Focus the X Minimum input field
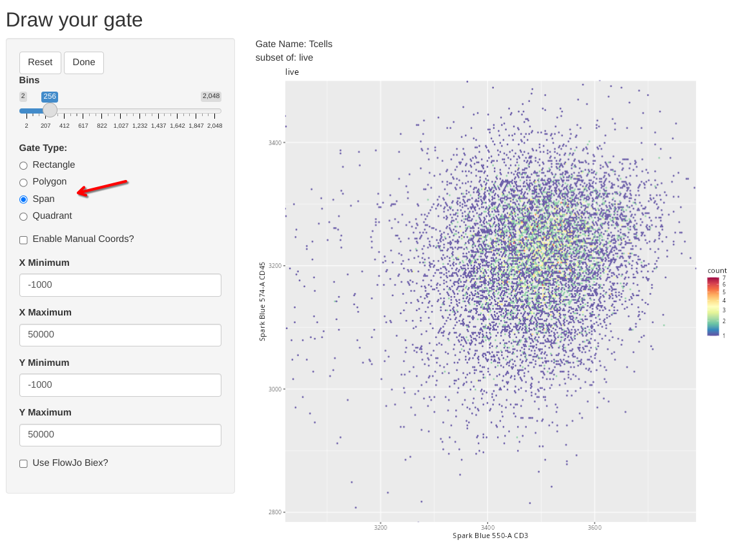Viewport: 736px width, 560px height. pyautogui.click(x=120, y=285)
